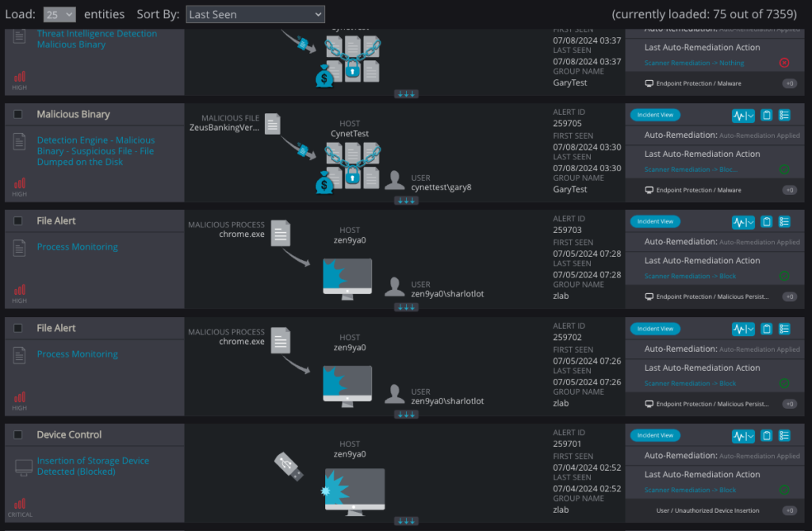Click zen9ya0 host computer icon in alert 259702
Screen dimensions: 812x531
click(347, 386)
